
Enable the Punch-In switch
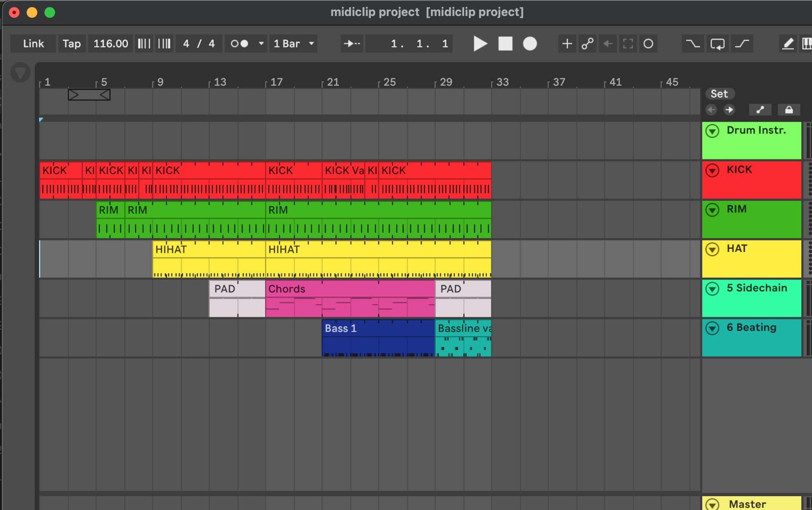pos(693,44)
